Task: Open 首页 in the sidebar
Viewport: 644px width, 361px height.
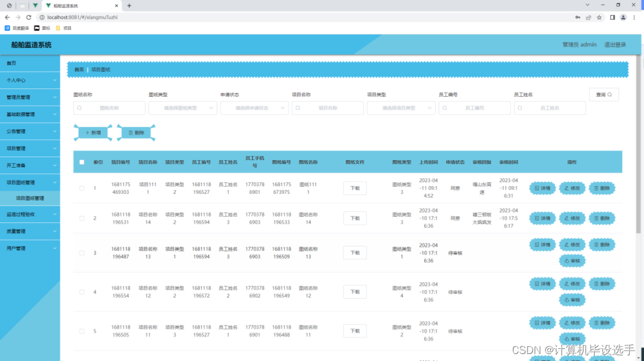Action: (30, 63)
